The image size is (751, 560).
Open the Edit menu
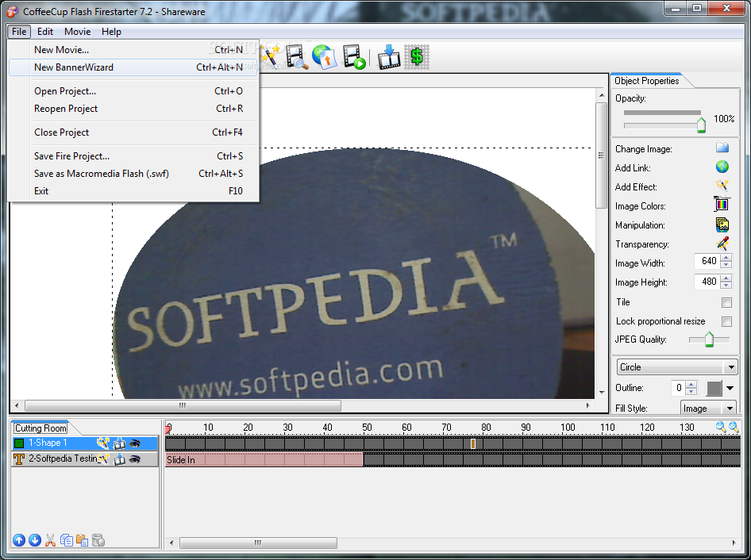coord(45,32)
